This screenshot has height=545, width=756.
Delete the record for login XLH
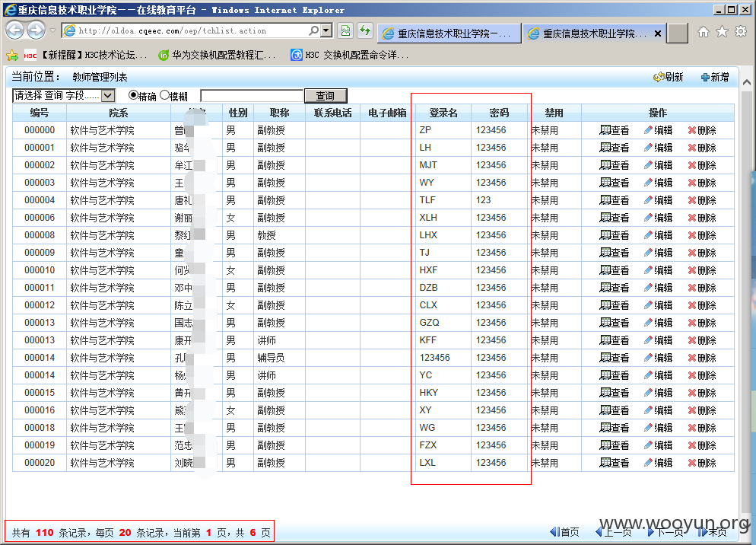click(702, 218)
